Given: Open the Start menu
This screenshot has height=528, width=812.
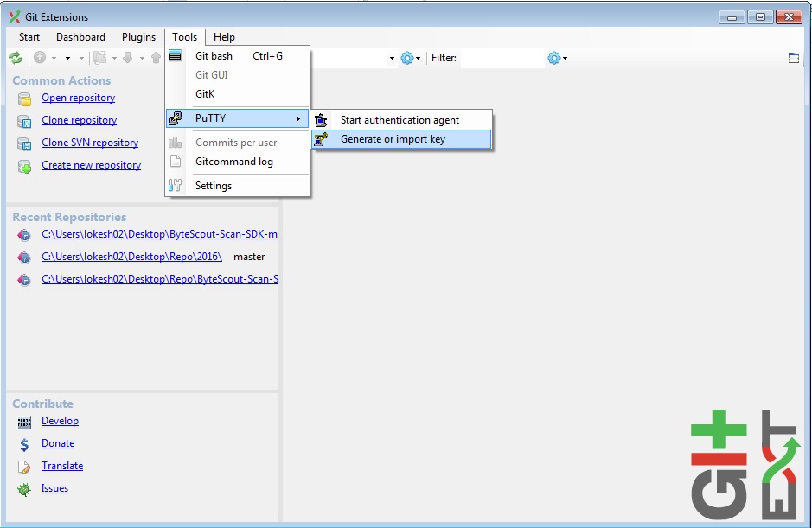Looking at the screenshot, I should tap(29, 37).
